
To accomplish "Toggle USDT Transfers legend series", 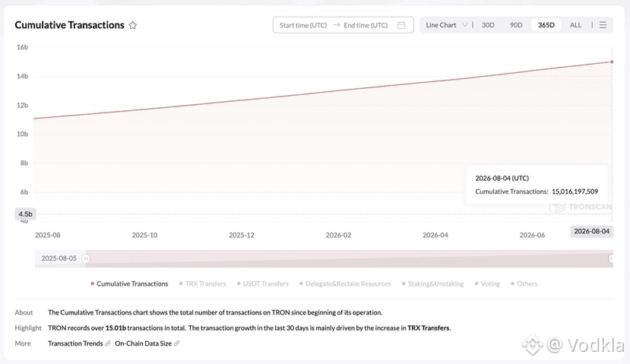I will (263, 283).
